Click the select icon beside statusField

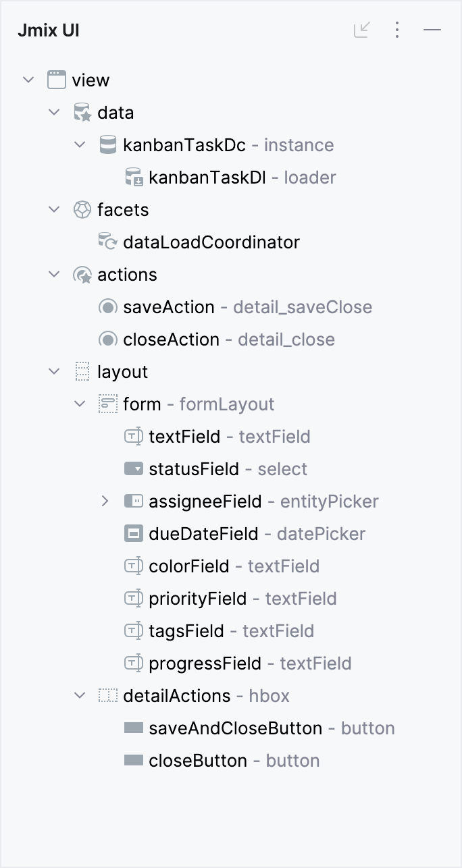click(134, 468)
